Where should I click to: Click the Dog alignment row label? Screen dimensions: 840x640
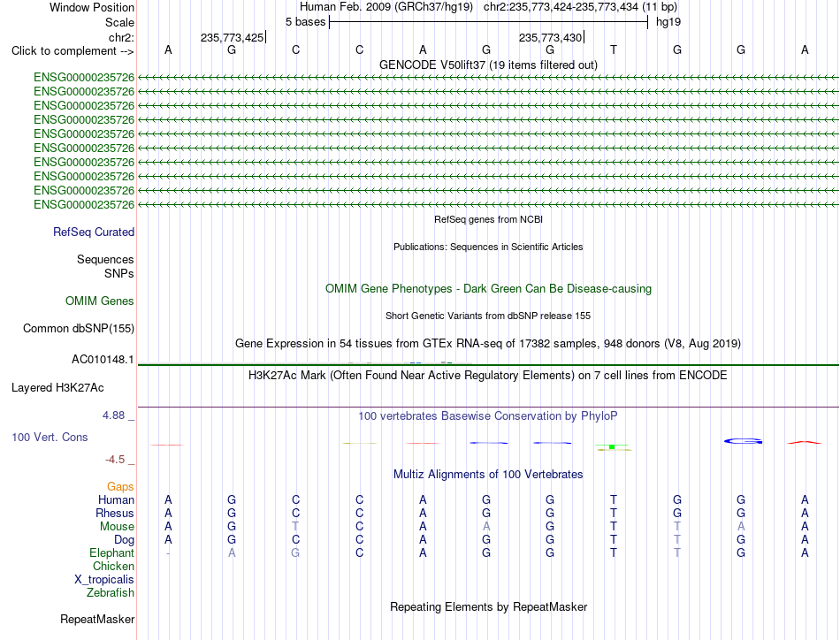click(124, 540)
